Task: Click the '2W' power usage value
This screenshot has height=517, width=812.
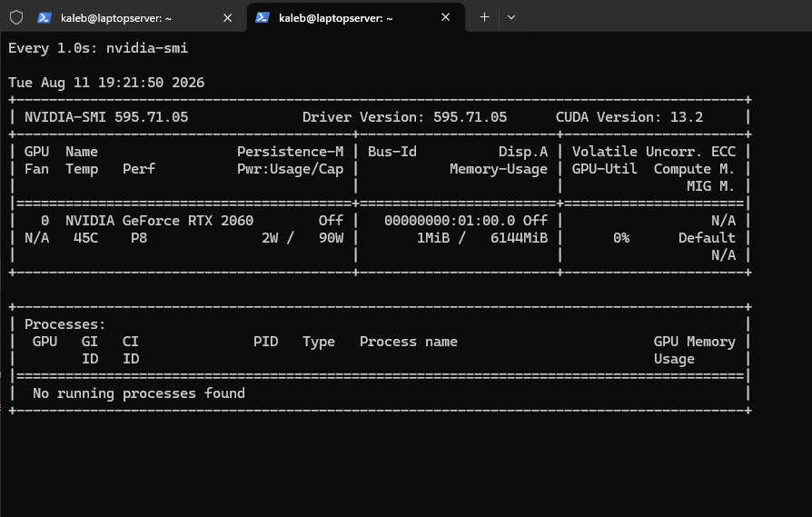Action: click(270, 238)
